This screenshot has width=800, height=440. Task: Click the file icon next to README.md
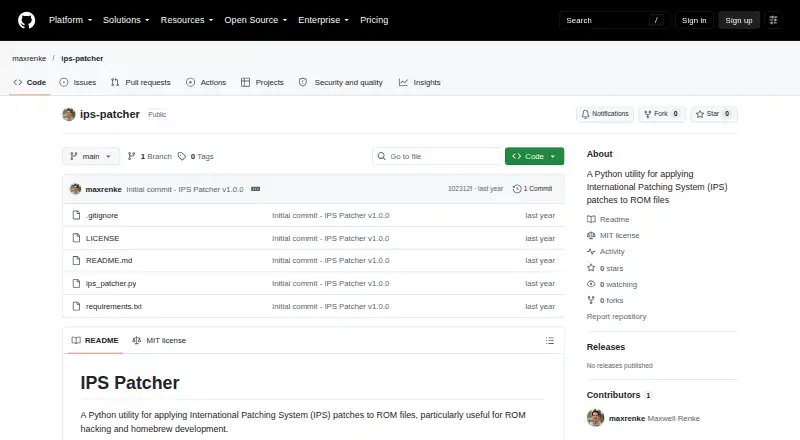[x=76, y=260]
